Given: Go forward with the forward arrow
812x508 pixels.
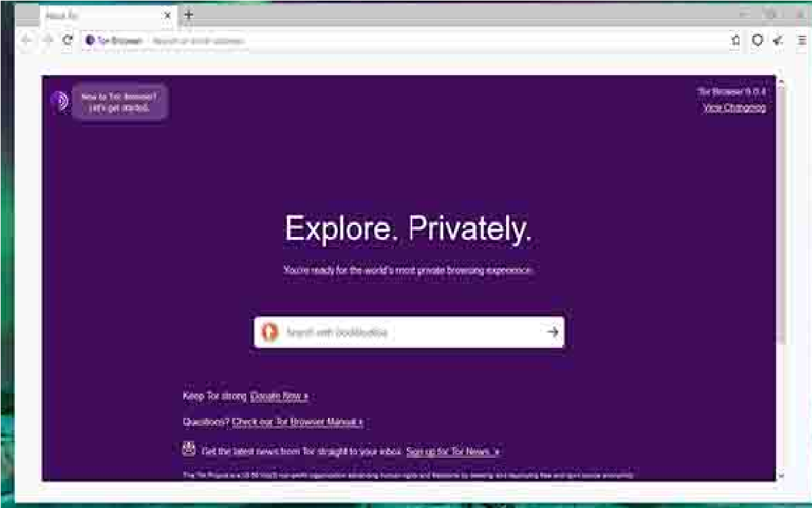Looking at the screenshot, I should point(47,41).
